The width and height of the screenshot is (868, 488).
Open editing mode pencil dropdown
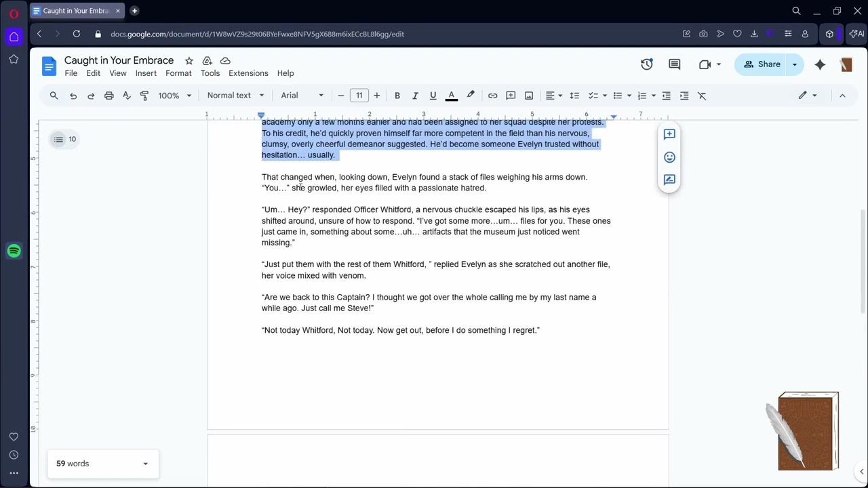[808, 96]
